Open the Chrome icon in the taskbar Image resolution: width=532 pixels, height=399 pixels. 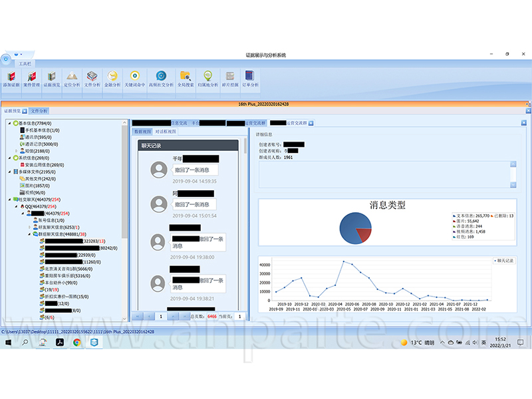coord(76,342)
